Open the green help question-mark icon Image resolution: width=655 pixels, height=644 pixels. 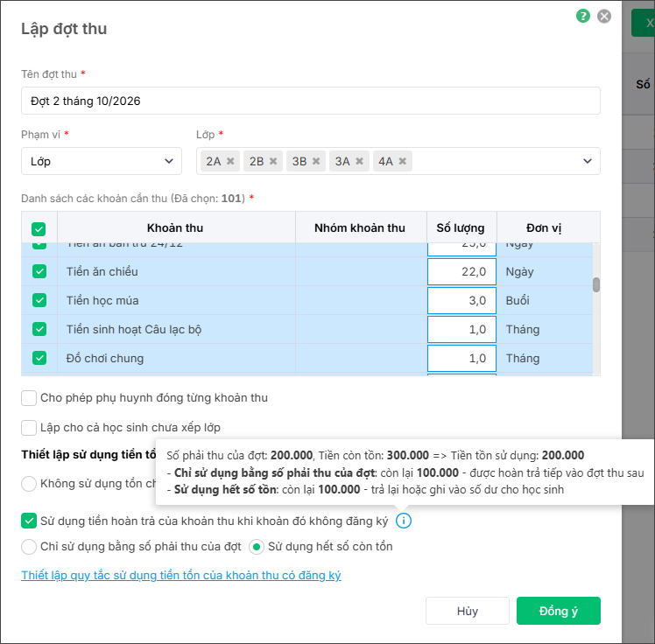tap(582, 17)
